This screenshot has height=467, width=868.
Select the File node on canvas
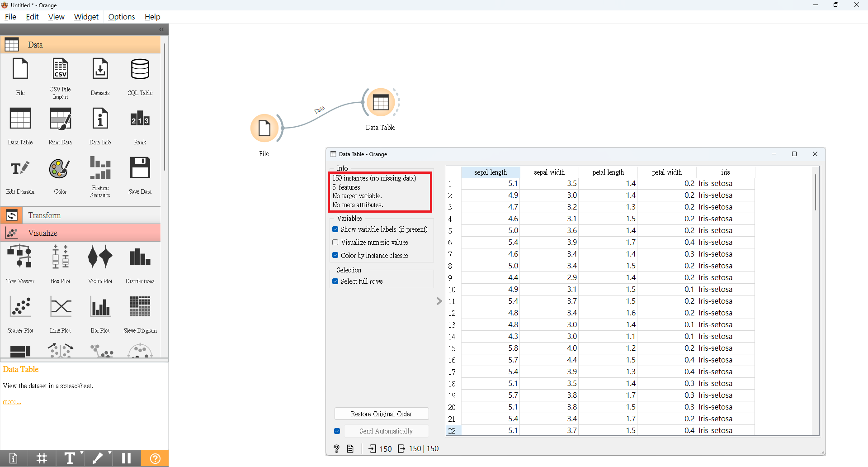(x=264, y=129)
